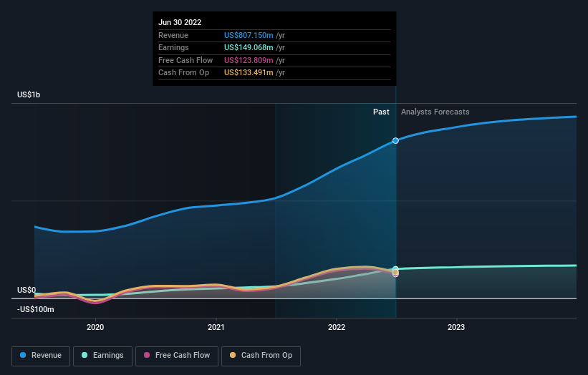
Task: Click the Earnings row label in tooltip
Action: pos(173,47)
